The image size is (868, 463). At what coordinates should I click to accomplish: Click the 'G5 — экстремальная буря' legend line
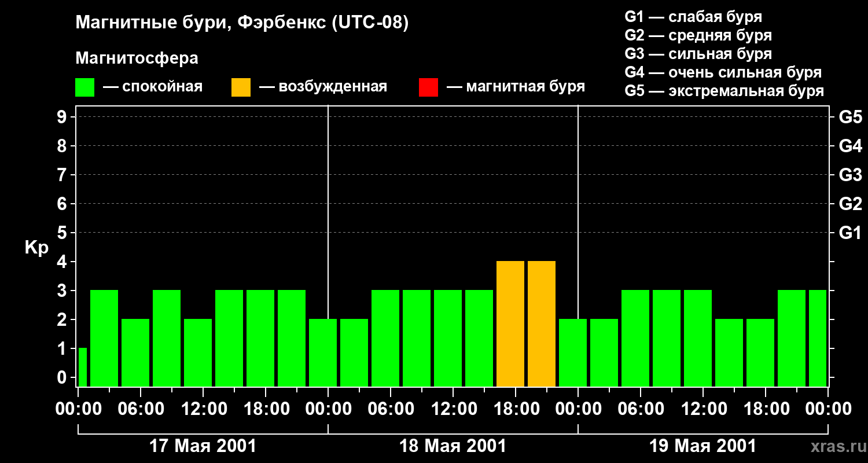click(724, 91)
